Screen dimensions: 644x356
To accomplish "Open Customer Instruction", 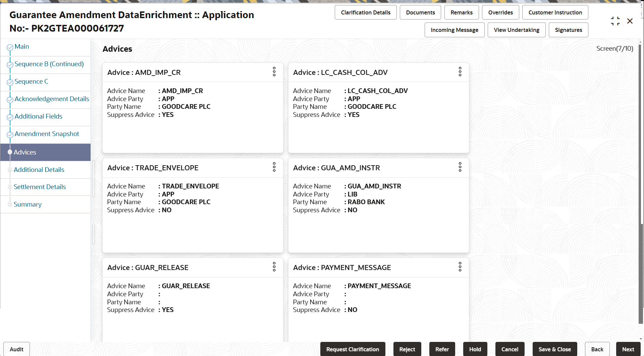I will [555, 12].
